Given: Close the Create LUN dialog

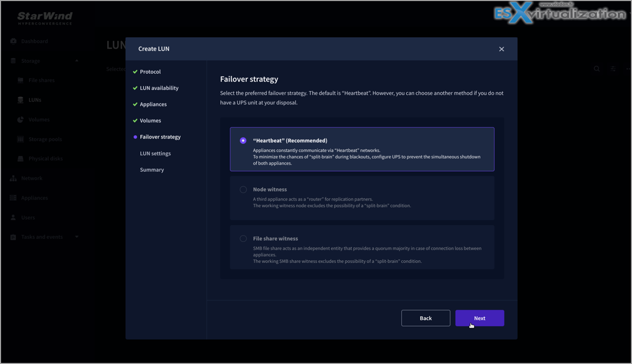Looking at the screenshot, I should point(501,49).
